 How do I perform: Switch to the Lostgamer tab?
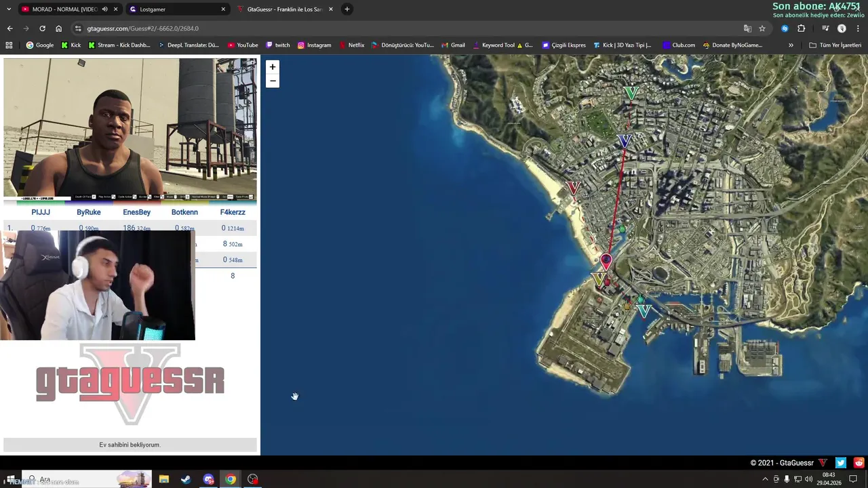[x=176, y=9]
